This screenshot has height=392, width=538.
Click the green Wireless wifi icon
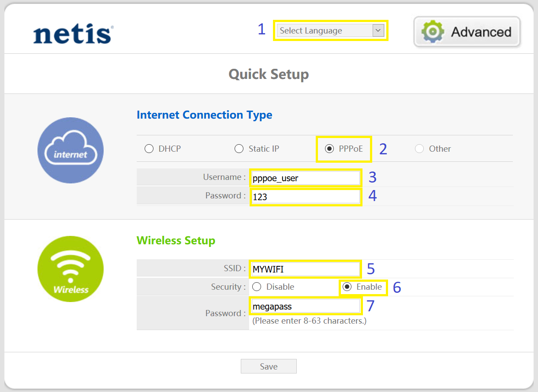pos(71,269)
